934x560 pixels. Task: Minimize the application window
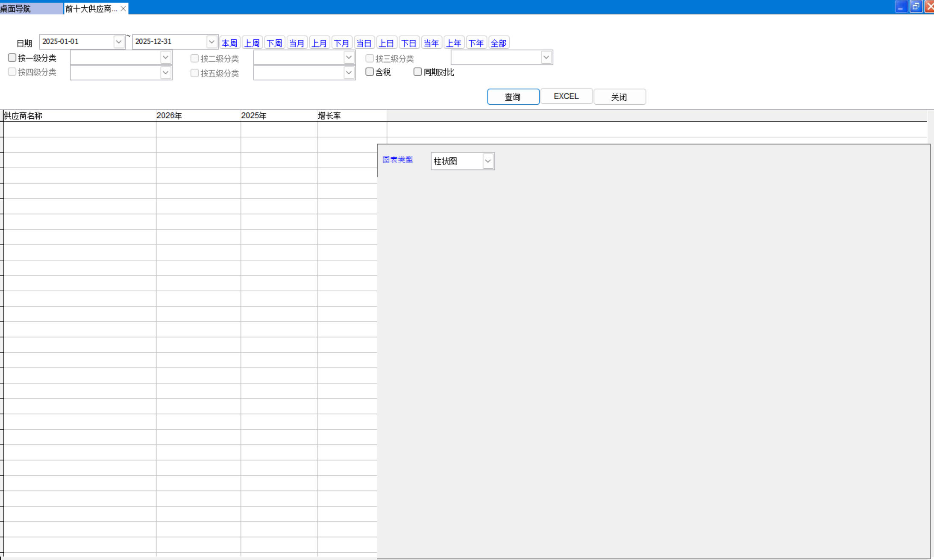pos(901,7)
